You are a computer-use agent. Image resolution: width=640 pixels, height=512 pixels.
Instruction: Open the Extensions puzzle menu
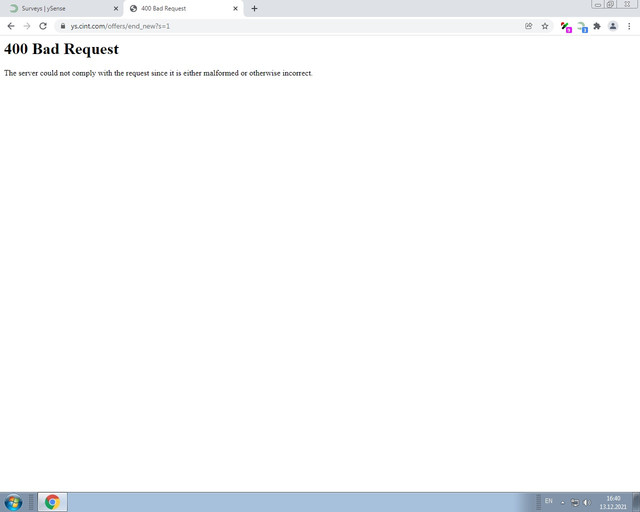(x=597, y=26)
